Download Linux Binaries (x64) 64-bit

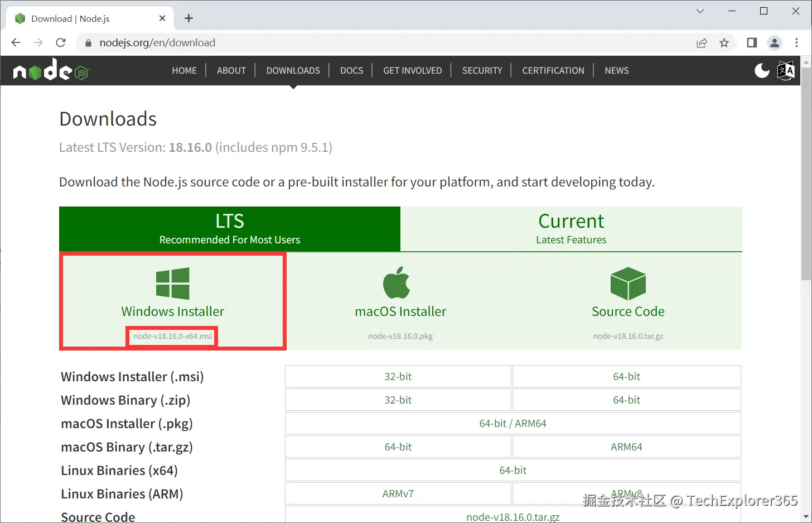tap(513, 470)
